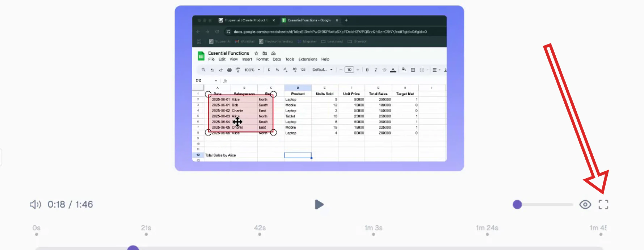
Task: Click the percent format icon
Action: [x=277, y=70]
